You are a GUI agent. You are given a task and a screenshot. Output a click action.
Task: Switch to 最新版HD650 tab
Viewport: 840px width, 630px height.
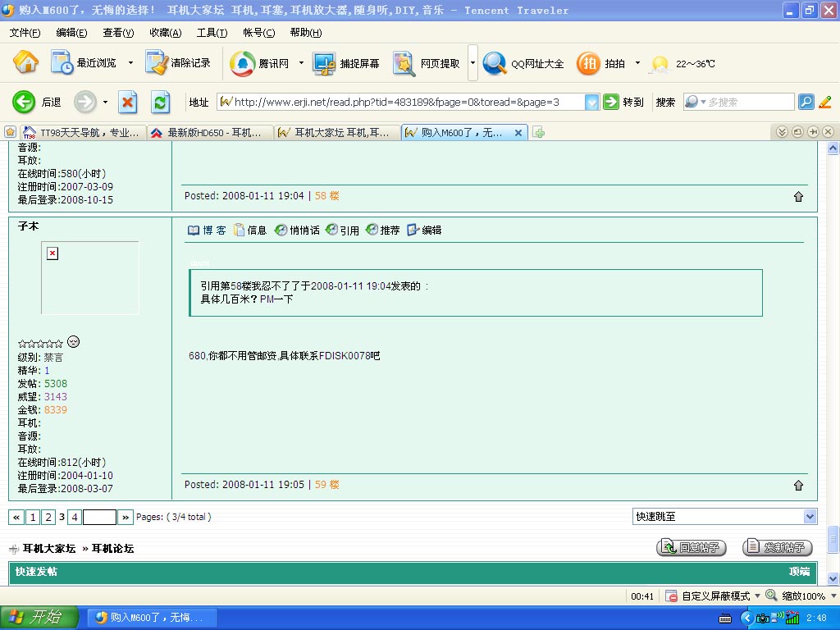click(210, 132)
